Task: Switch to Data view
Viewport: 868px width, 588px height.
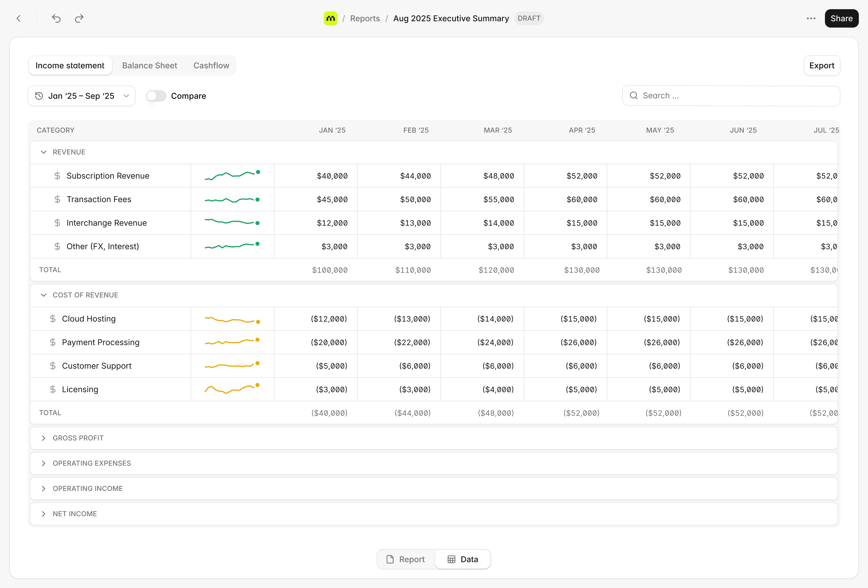Action: coord(462,559)
